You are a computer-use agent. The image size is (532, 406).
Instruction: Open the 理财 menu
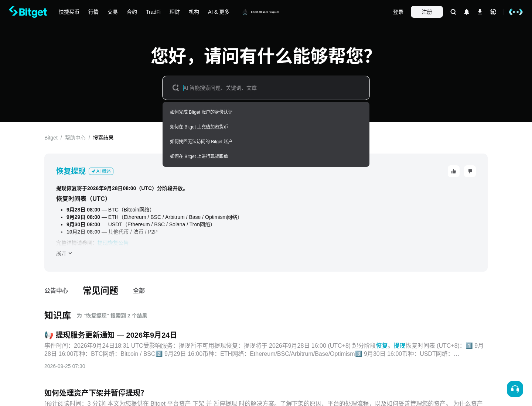coord(175,12)
